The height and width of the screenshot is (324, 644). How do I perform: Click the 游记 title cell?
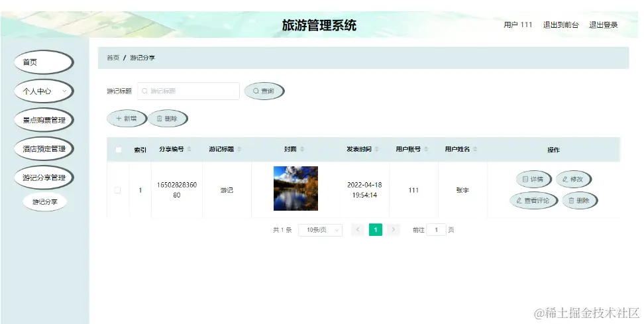click(x=227, y=190)
